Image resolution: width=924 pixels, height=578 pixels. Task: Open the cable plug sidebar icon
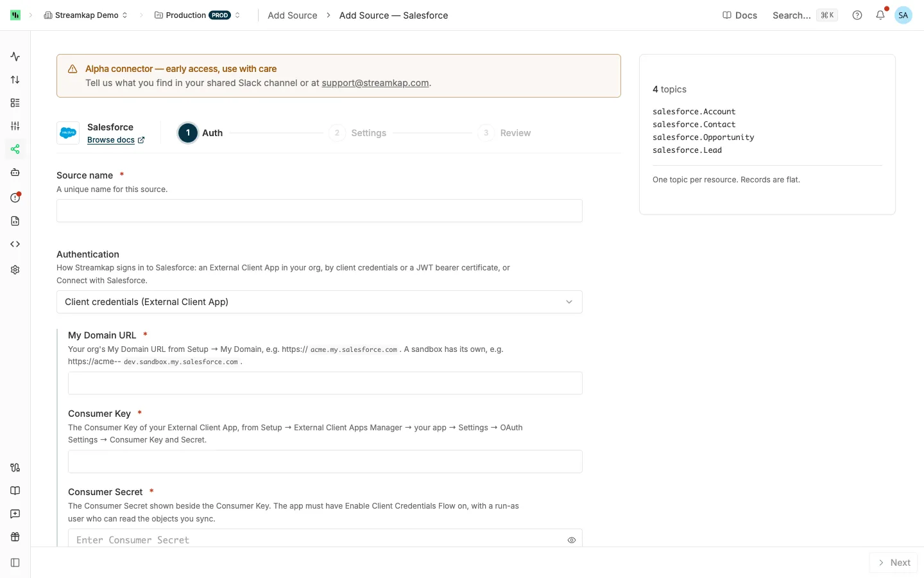(x=15, y=468)
